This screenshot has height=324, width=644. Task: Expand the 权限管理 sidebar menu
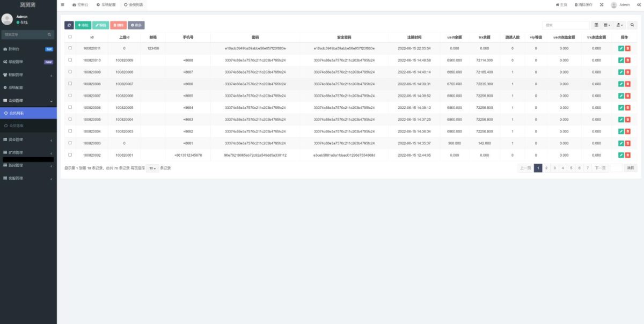(28, 75)
